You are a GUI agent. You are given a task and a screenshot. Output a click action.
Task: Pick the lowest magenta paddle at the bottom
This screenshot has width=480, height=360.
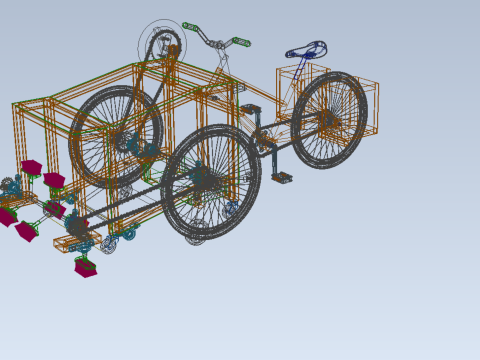pyautogui.click(x=86, y=268)
